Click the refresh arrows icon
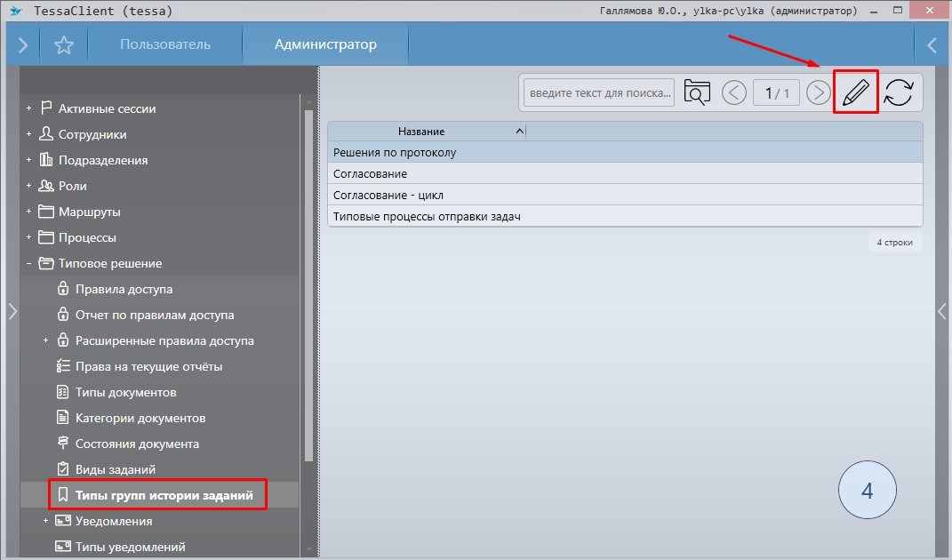The height and width of the screenshot is (560, 952). coord(899,92)
